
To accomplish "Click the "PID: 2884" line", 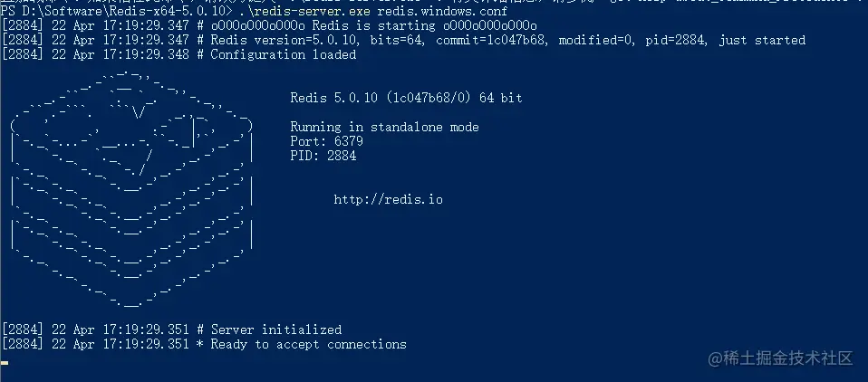I will click(x=323, y=156).
